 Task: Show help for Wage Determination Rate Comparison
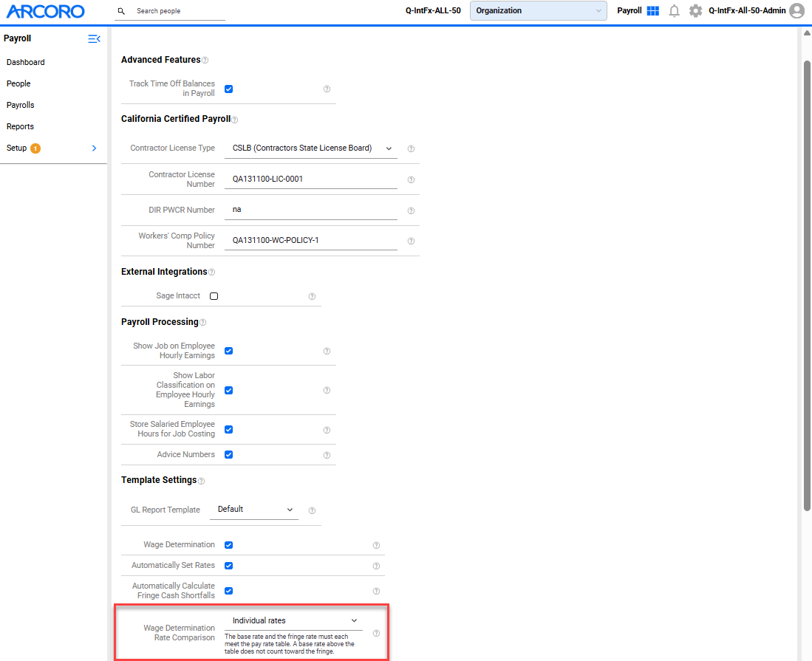(377, 634)
